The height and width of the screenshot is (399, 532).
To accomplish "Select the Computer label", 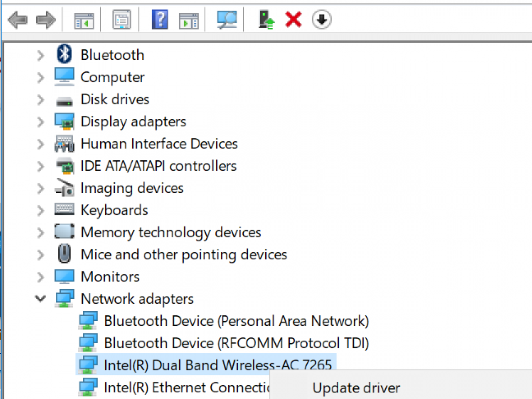I will [113, 77].
